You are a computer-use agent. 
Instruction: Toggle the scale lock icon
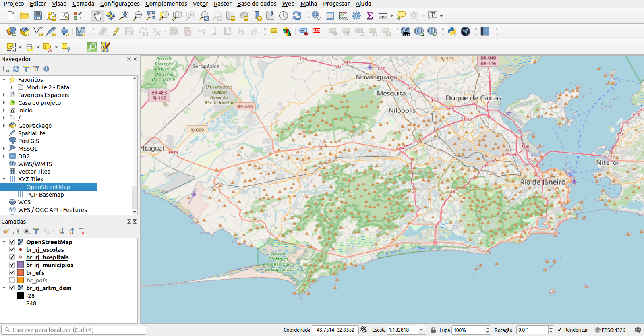433,330
